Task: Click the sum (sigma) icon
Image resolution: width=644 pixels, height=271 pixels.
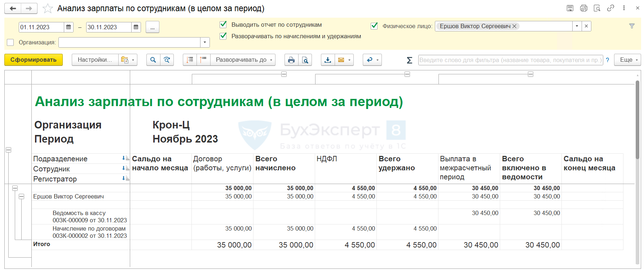Action: (x=409, y=60)
